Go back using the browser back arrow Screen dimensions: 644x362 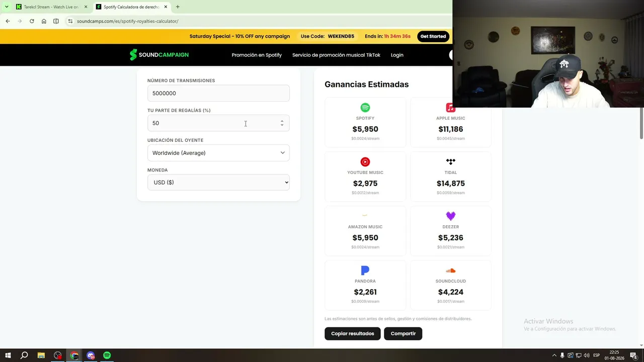(x=8, y=21)
